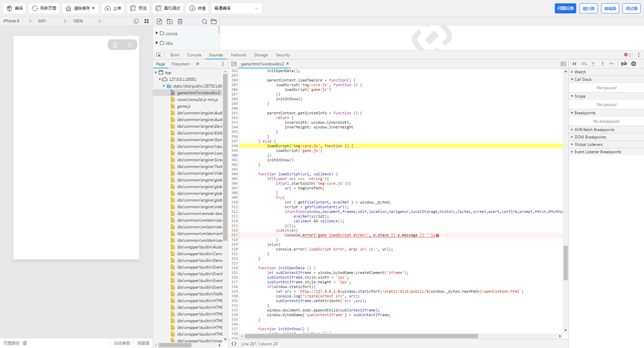Screen dimensions: 644x348
Task: Open the 普通编译 compile mode dropdown
Action: [x=236, y=8]
